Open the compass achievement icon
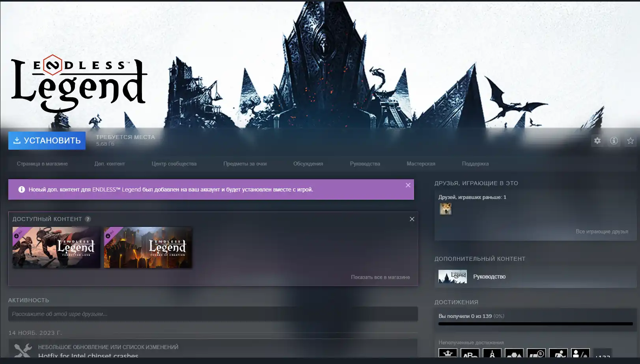 [x=492, y=353]
